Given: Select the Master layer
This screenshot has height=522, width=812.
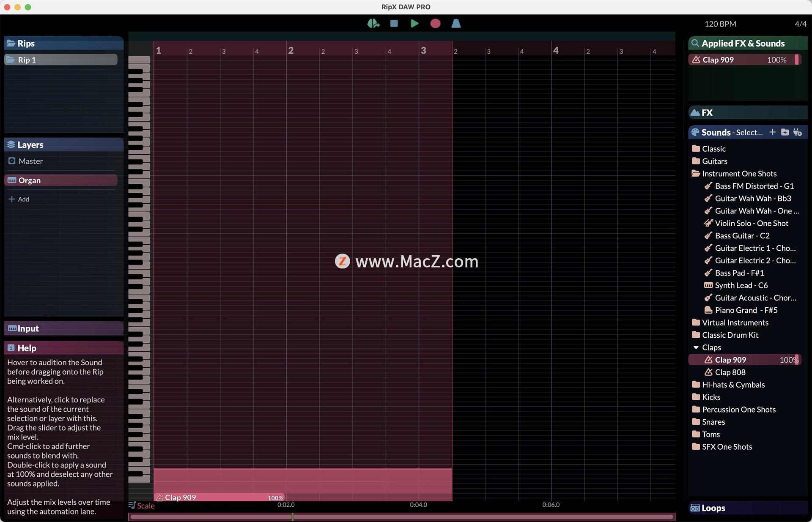Looking at the screenshot, I should click(61, 161).
